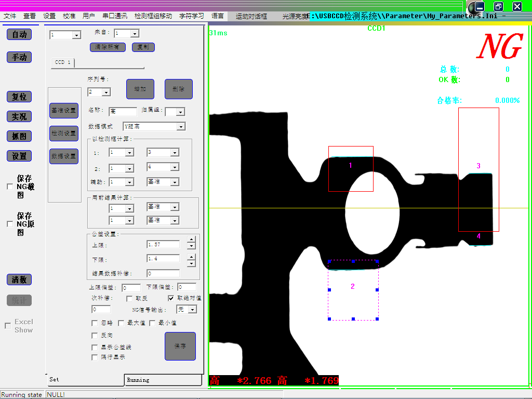
Task: Uncheck the 取绝对值 absolute value checkbox
Action: (171, 298)
